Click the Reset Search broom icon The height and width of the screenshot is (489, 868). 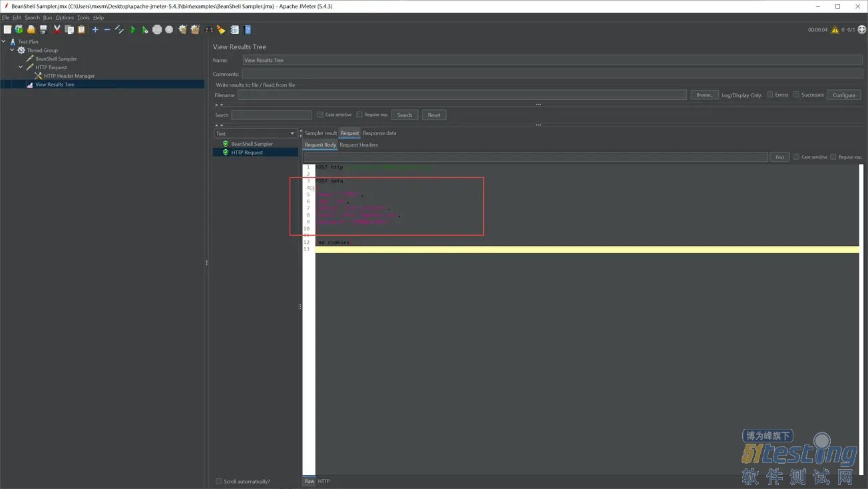221,29
